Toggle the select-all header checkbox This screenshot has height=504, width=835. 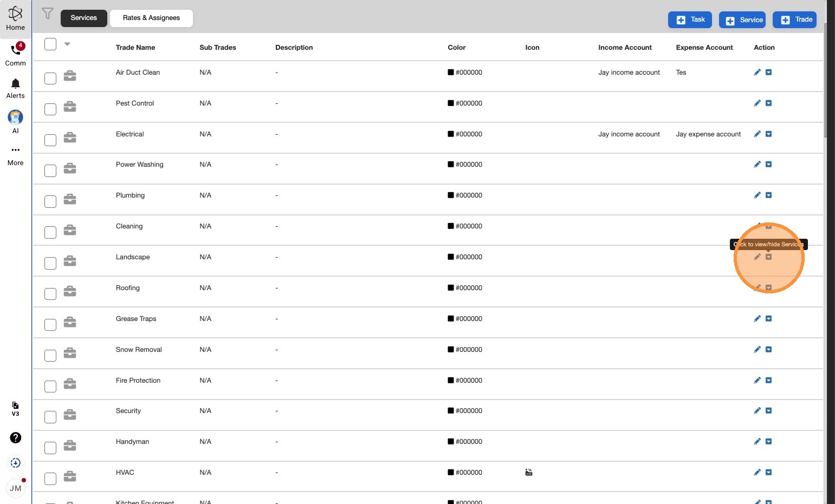pos(50,44)
